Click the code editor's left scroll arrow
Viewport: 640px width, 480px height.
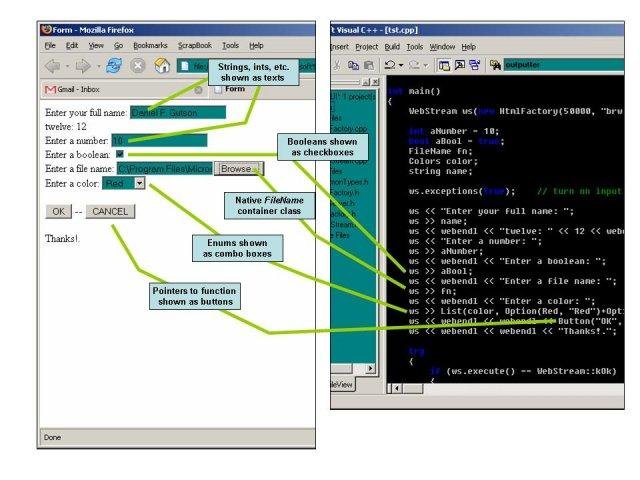pos(396,388)
